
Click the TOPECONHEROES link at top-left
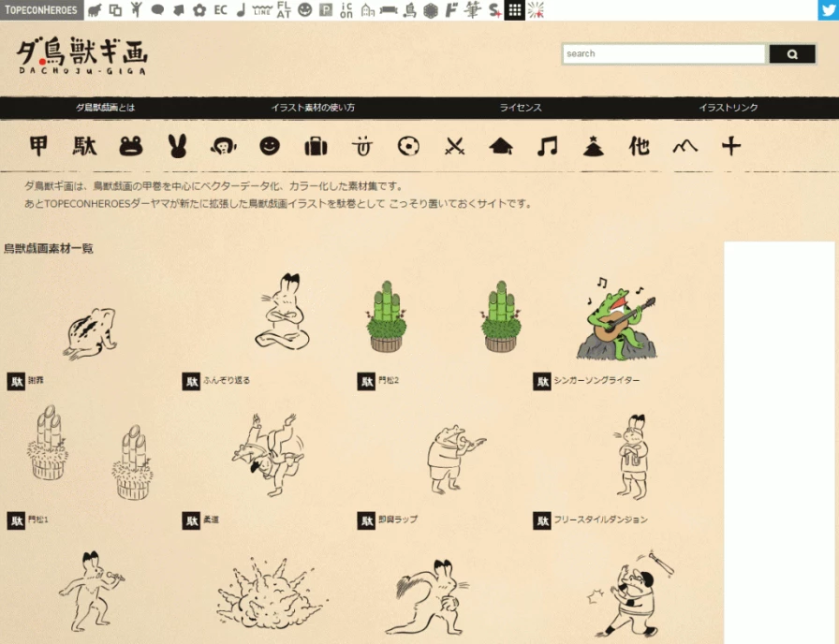tap(41, 10)
